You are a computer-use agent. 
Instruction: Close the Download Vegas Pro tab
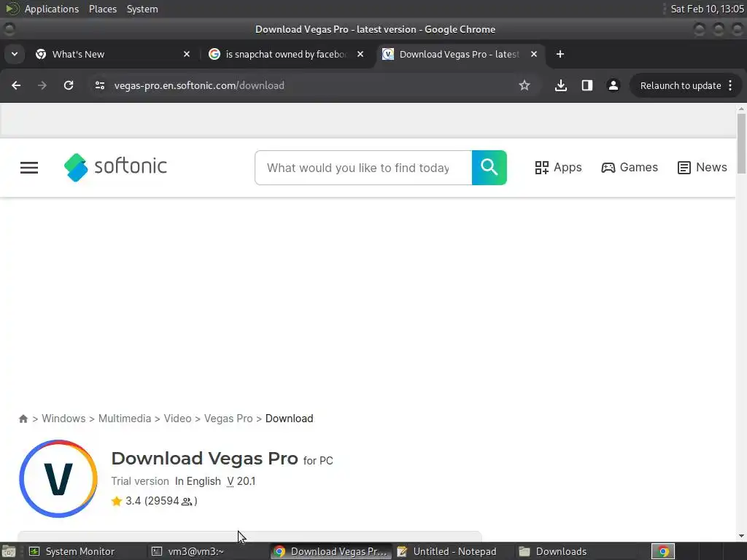pos(534,54)
